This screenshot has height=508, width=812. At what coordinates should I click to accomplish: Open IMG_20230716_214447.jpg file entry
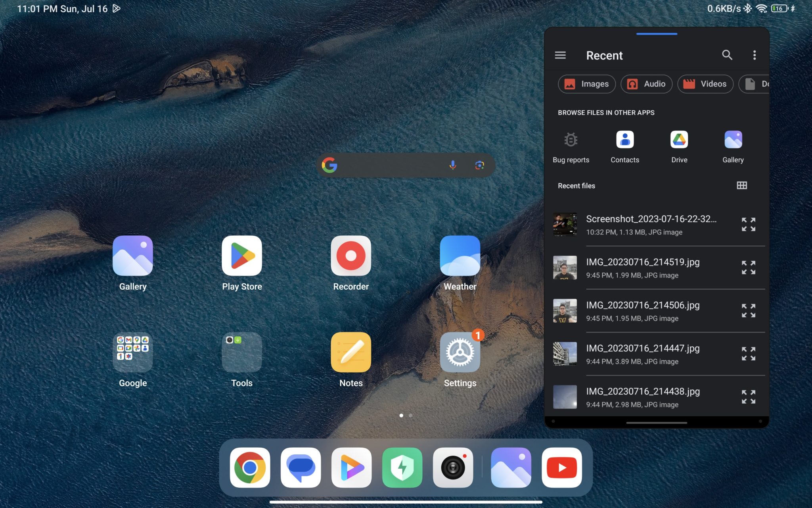(x=642, y=354)
